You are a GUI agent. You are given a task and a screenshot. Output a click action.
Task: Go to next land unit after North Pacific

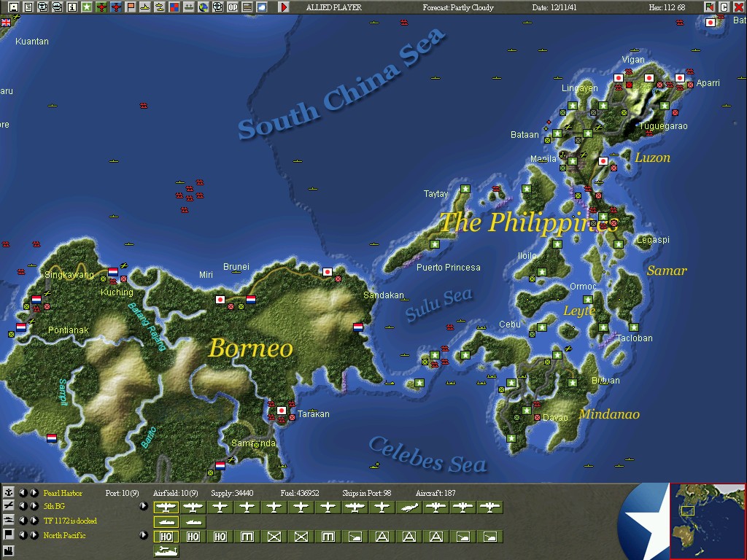[x=34, y=534]
